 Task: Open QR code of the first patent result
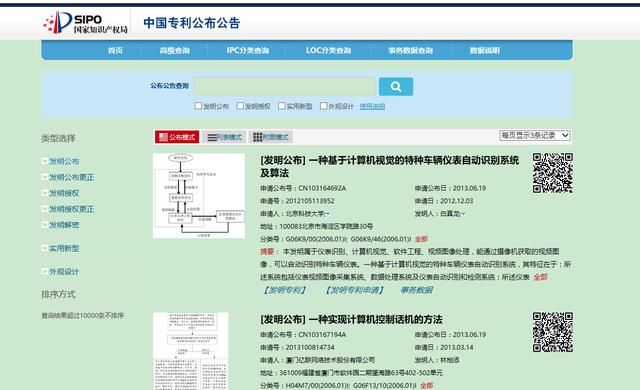[x=553, y=173]
